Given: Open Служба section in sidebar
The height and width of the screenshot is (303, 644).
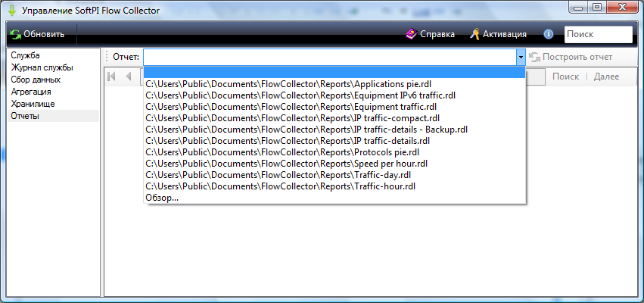Looking at the screenshot, I should coord(54,55).
